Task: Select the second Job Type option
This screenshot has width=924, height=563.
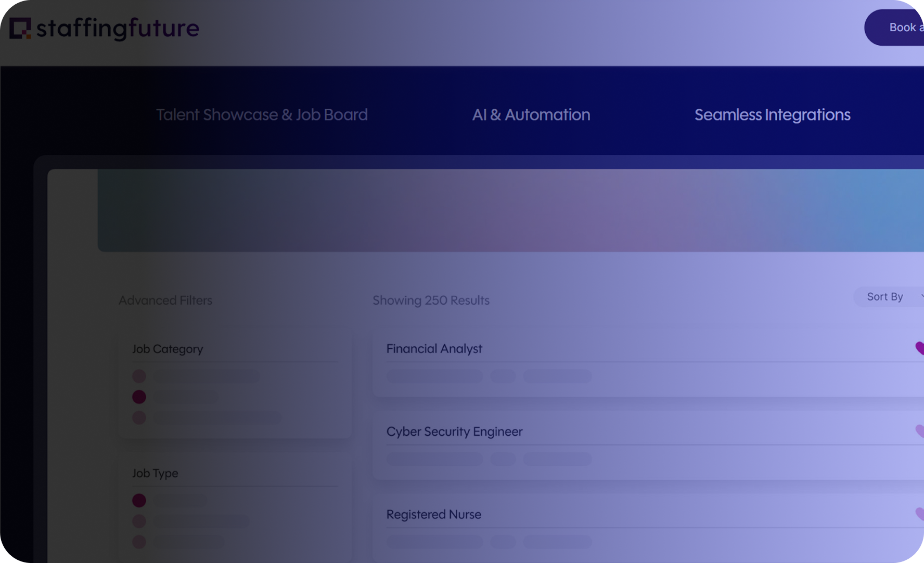Action: pyautogui.click(x=139, y=521)
